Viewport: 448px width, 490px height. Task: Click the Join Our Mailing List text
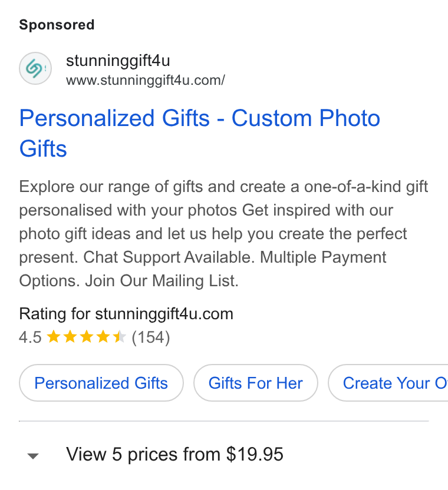pos(162,280)
